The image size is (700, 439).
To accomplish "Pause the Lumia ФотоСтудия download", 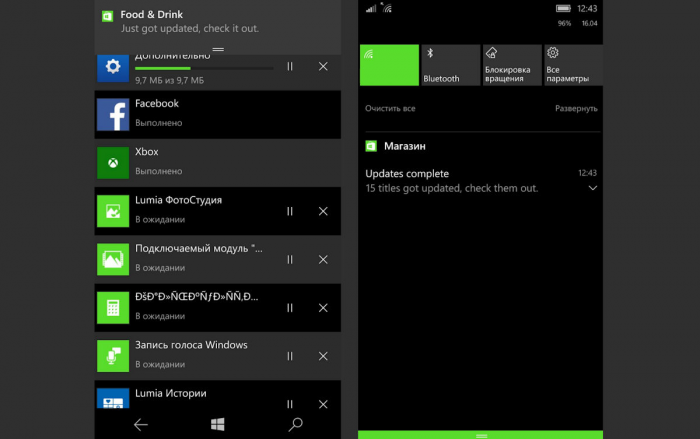I will coord(290,211).
